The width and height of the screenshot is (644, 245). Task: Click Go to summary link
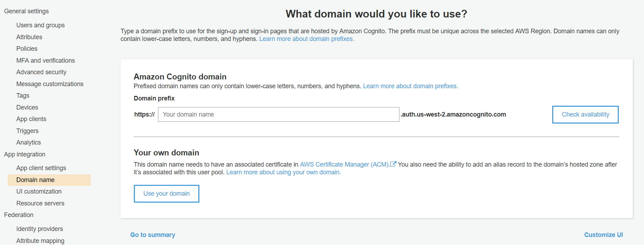point(153,235)
